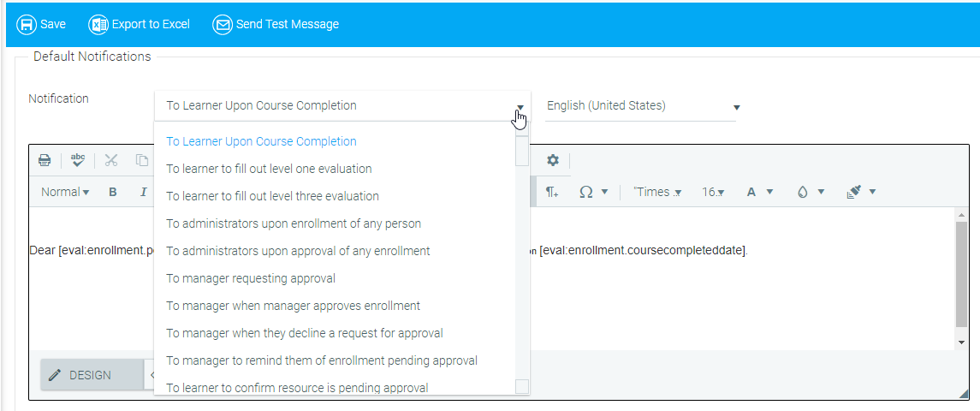Select 'To manager requesting approval' option
This screenshot has height=411, width=980.
coord(251,278)
